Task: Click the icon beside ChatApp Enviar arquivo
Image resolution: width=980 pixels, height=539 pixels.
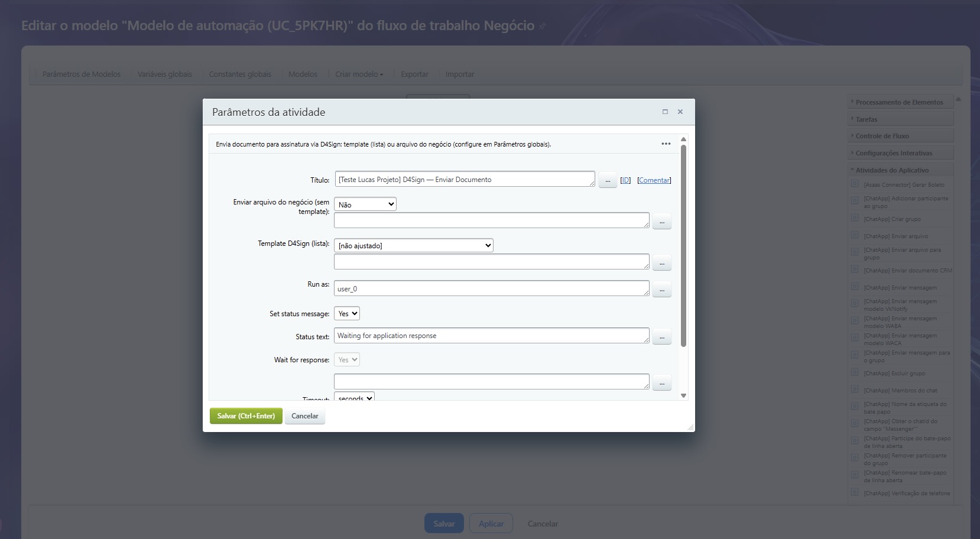Action: pyautogui.click(x=855, y=235)
